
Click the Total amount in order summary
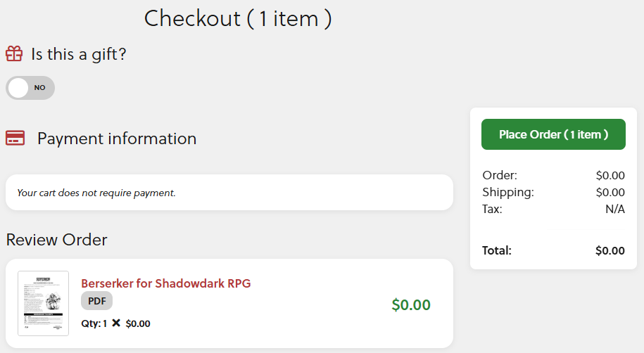pos(610,250)
